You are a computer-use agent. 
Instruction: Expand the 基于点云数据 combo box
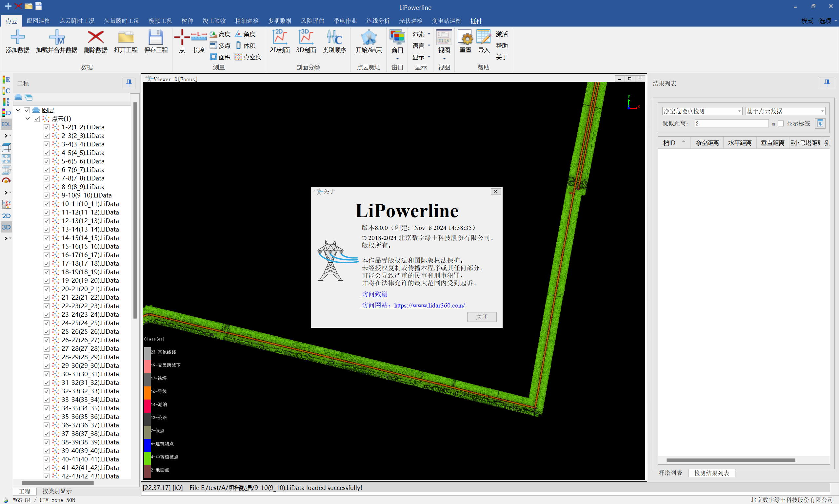point(785,111)
